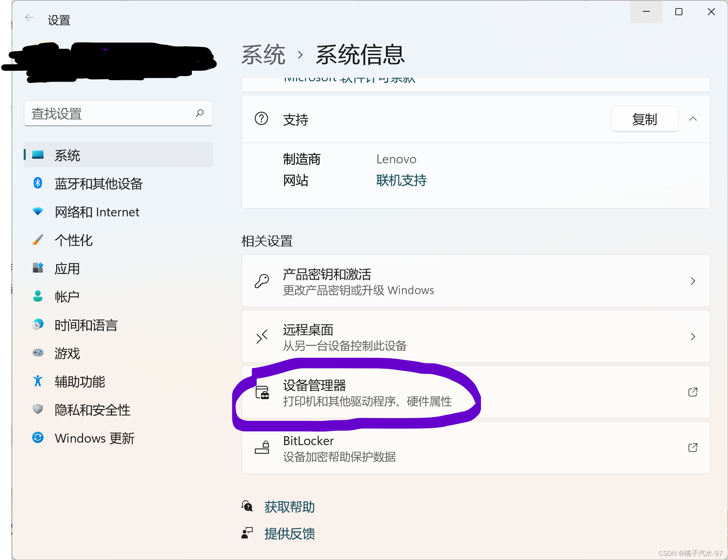Click the search magnifier icon

pos(200,113)
